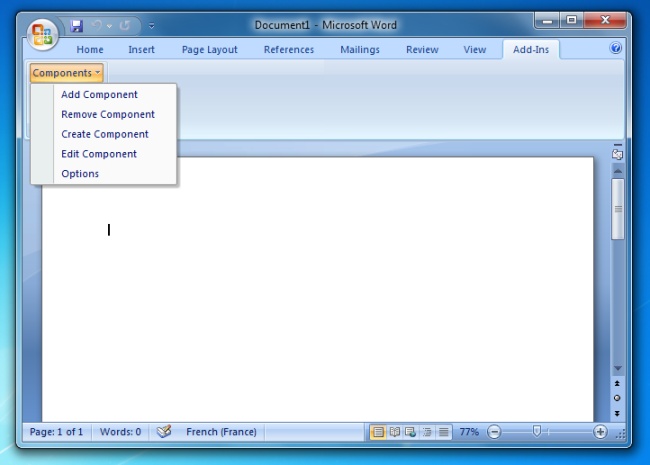Click the vertical scrollbar thumb

618,209
